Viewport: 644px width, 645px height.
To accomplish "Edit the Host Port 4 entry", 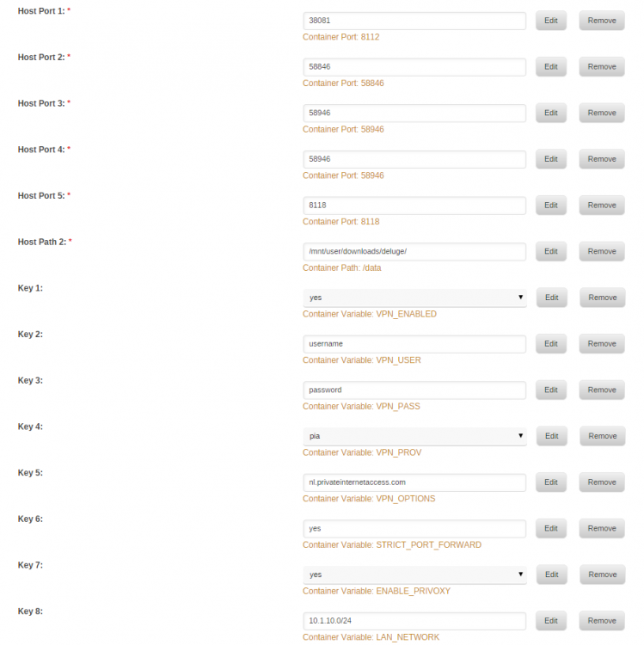I will [551, 159].
